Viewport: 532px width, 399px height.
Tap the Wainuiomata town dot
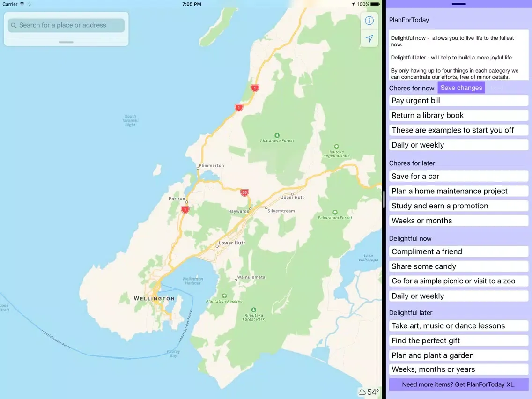pyautogui.click(x=236, y=280)
